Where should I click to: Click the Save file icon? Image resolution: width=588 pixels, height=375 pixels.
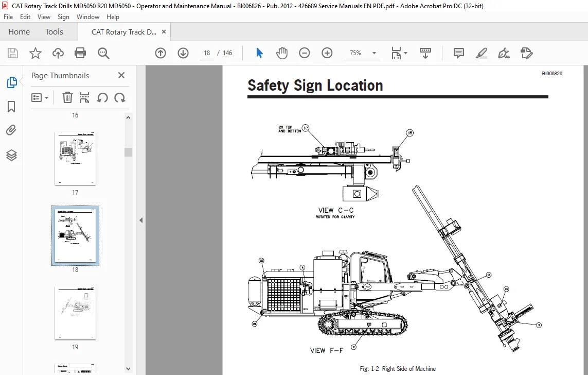(x=13, y=53)
